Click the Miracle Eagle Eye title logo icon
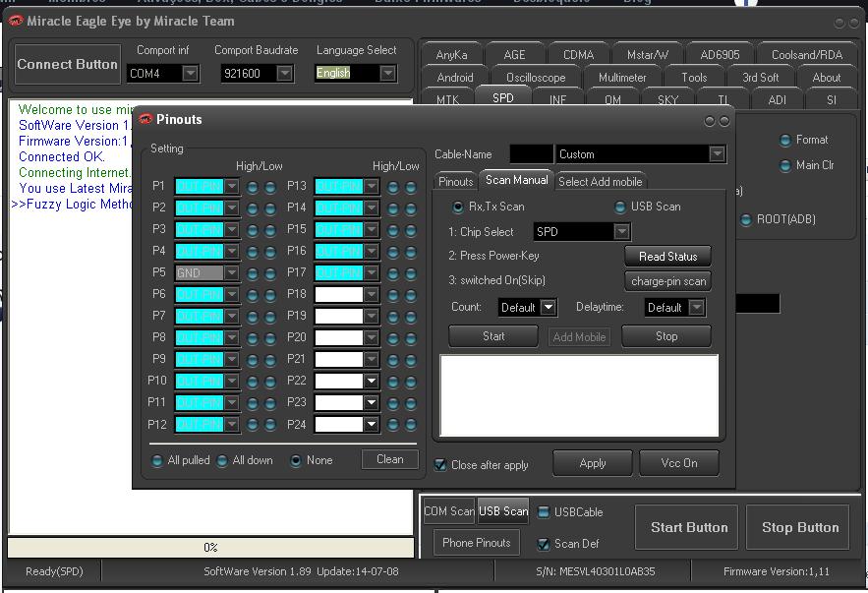The width and height of the screenshot is (868, 593). click(16, 21)
